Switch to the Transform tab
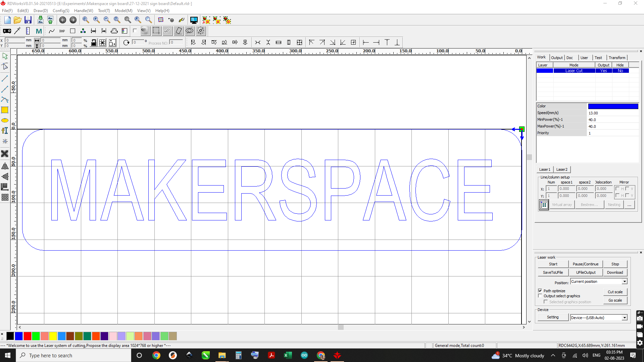Screen dimensions: 644x362 (617, 57)
